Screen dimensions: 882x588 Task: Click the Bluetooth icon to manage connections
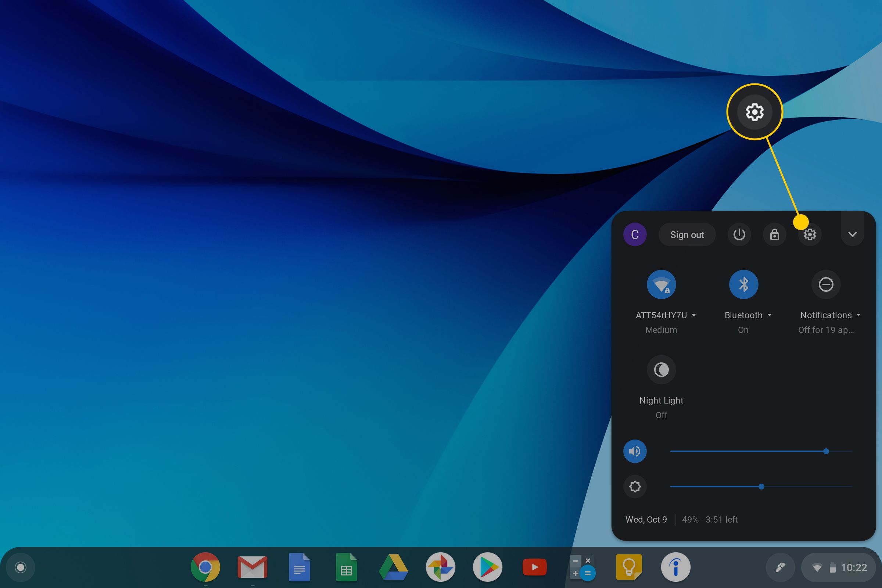tap(743, 284)
